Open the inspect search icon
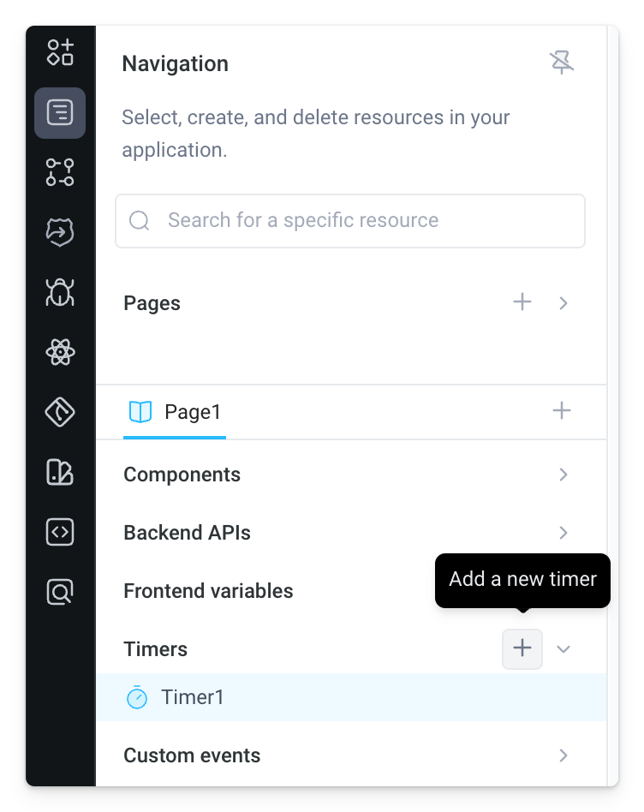 pos(59,592)
